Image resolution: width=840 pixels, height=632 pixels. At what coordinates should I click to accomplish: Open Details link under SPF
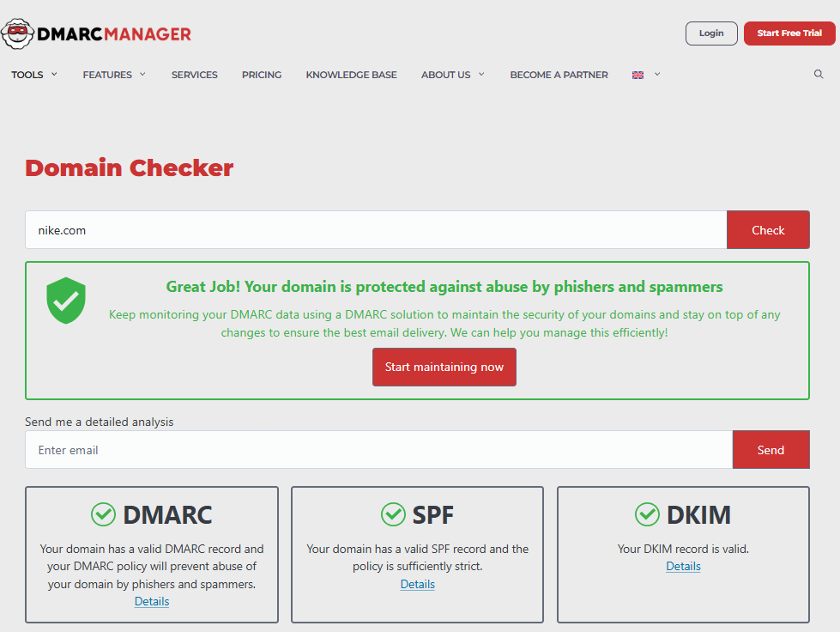[x=417, y=584]
